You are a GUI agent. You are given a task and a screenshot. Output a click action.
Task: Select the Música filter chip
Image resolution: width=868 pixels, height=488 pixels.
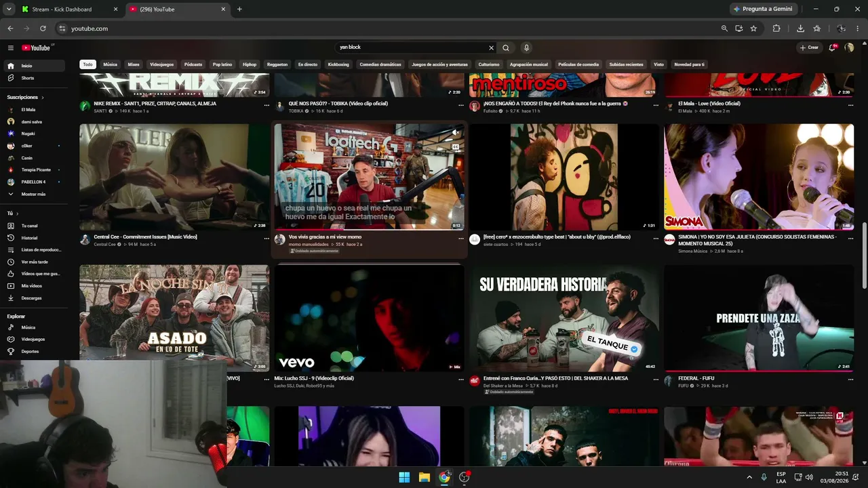click(110, 64)
